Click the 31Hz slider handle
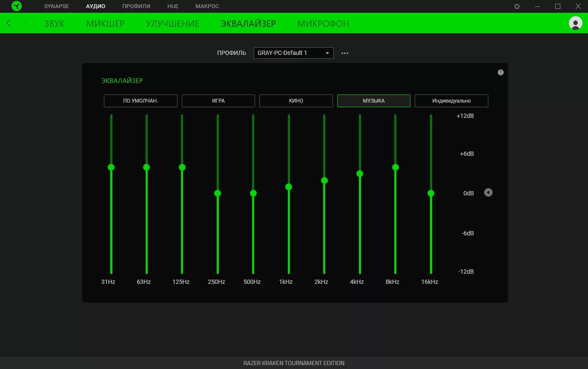Screen dimensions: 588x369 [111, 167]
